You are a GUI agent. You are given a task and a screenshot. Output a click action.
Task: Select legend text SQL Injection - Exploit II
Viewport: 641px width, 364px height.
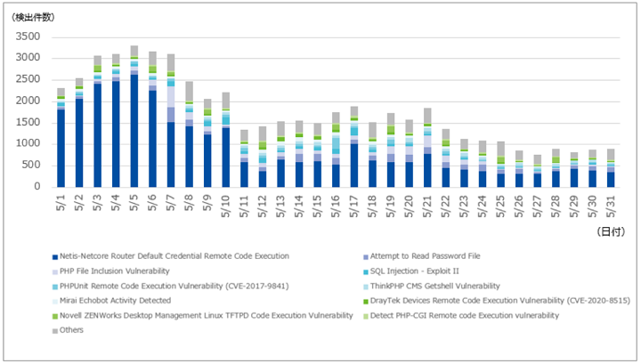tap(415, 271)
